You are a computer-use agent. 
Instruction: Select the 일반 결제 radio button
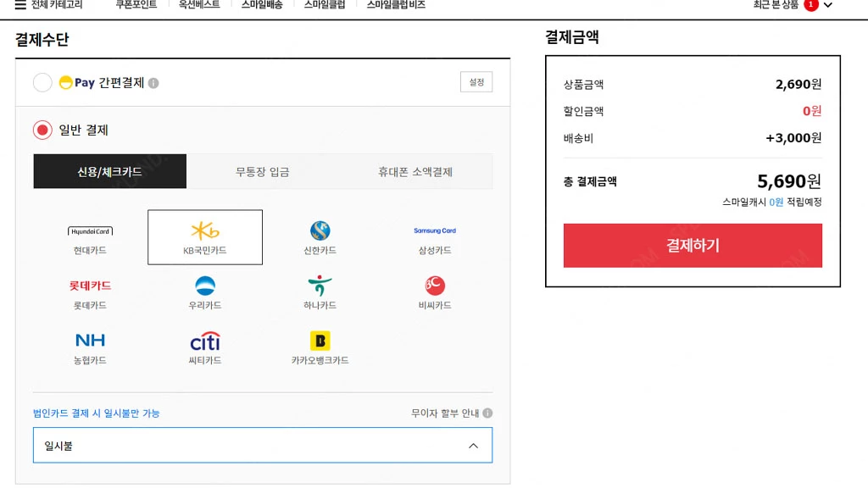tap(42, 130)
